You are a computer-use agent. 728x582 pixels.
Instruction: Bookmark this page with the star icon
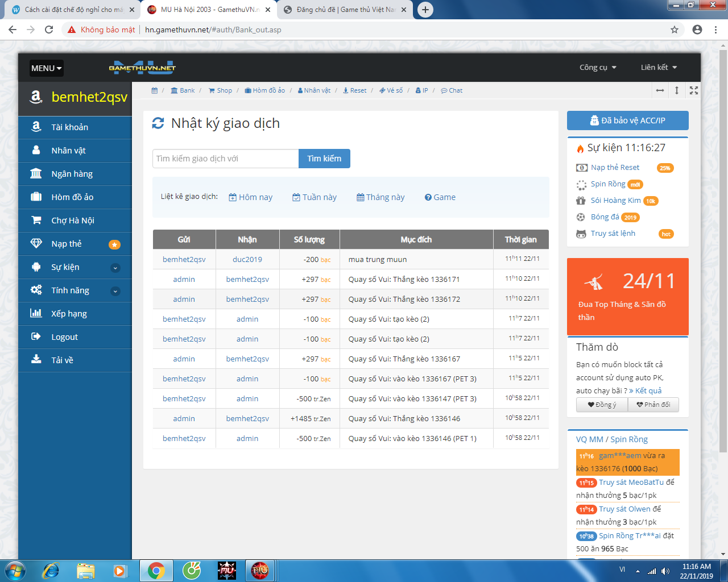click(675, 30)
